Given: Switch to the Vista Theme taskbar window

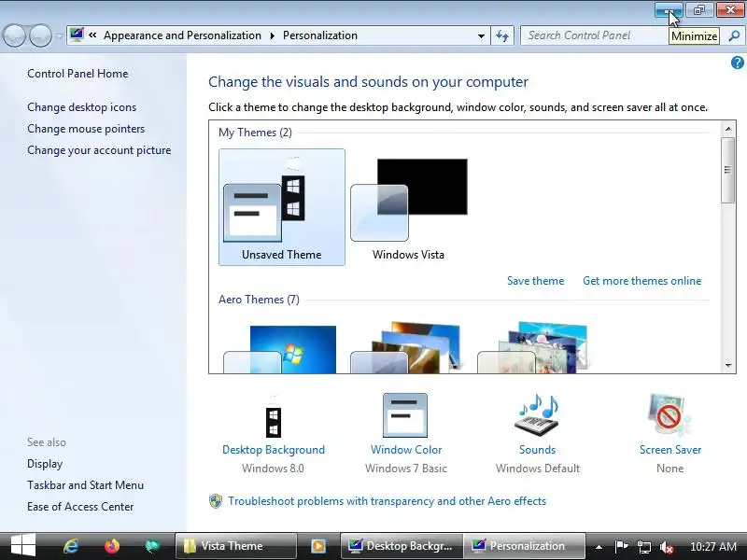Looking at the screenshot, I should point(236,546).
